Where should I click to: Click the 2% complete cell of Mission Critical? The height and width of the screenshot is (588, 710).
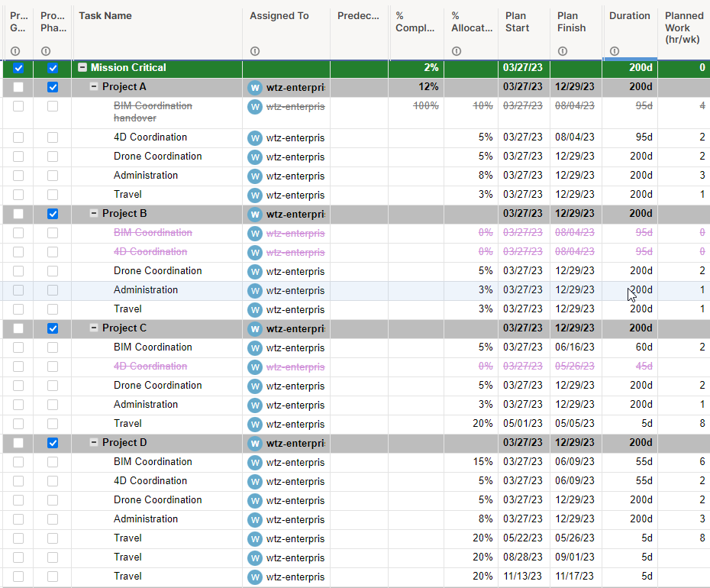(x=416, y=68)
